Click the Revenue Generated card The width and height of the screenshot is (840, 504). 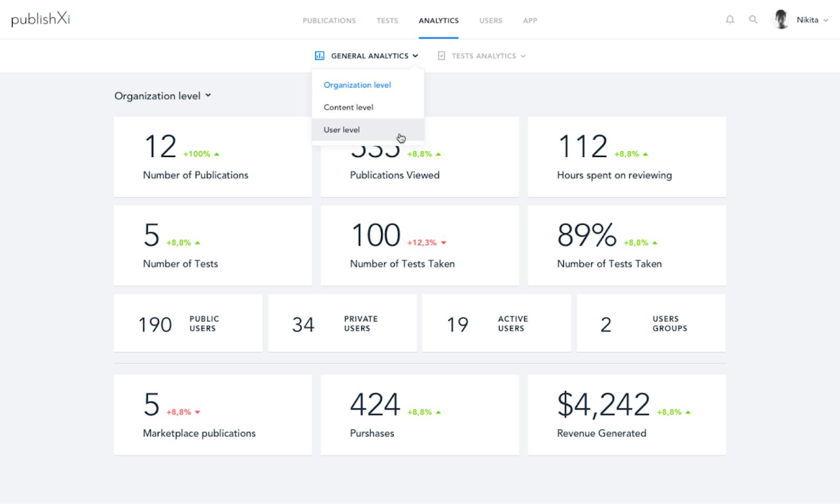[x=627, y=415]
